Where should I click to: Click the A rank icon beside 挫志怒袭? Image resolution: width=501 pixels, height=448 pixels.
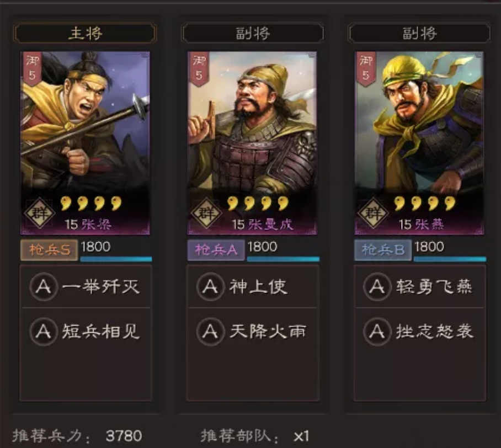377,332
